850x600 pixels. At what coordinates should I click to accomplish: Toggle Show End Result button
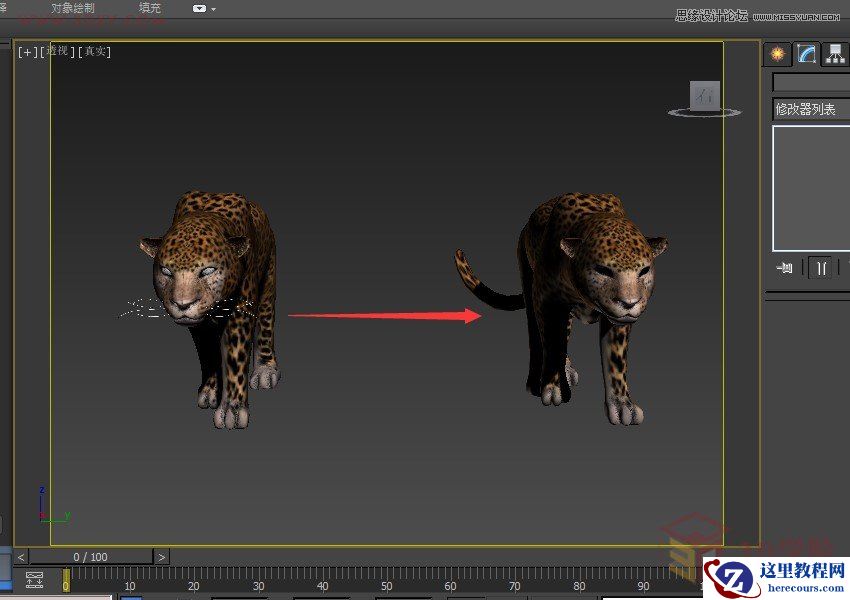coord(821,267)
